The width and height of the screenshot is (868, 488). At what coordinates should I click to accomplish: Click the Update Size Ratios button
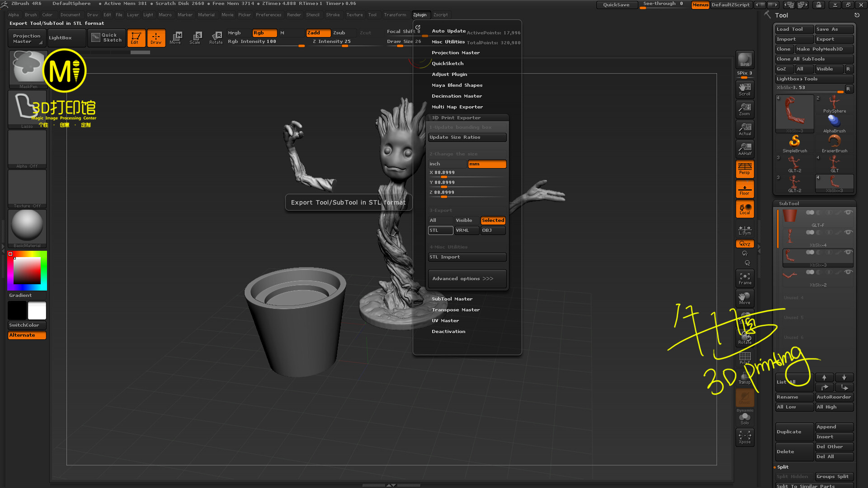(x=467, y=137)
